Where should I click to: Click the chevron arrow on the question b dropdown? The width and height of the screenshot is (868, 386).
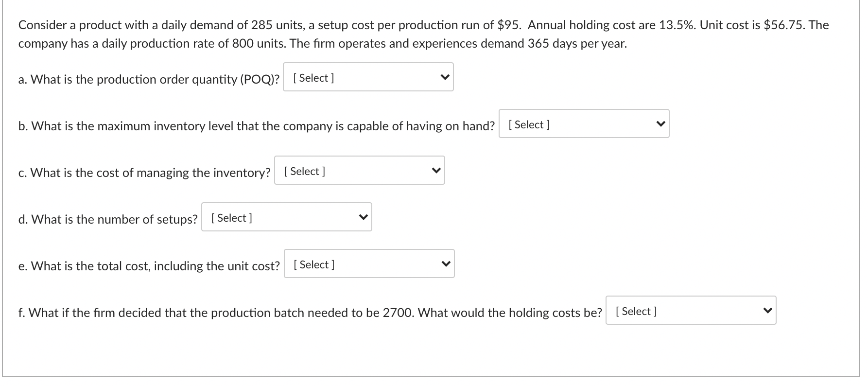[x=660, y=124]
